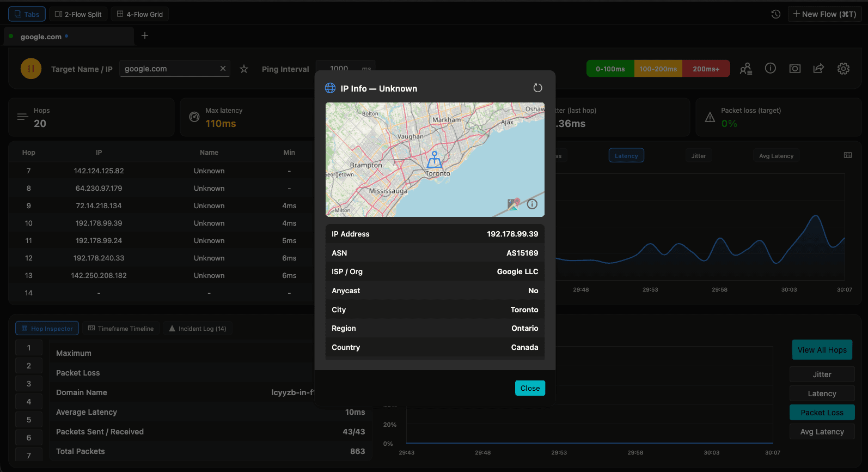This screenshot has height=472, width=868.
Task: Select hop 2 in Hop Inspector list
Action: (x=29, y=366)
